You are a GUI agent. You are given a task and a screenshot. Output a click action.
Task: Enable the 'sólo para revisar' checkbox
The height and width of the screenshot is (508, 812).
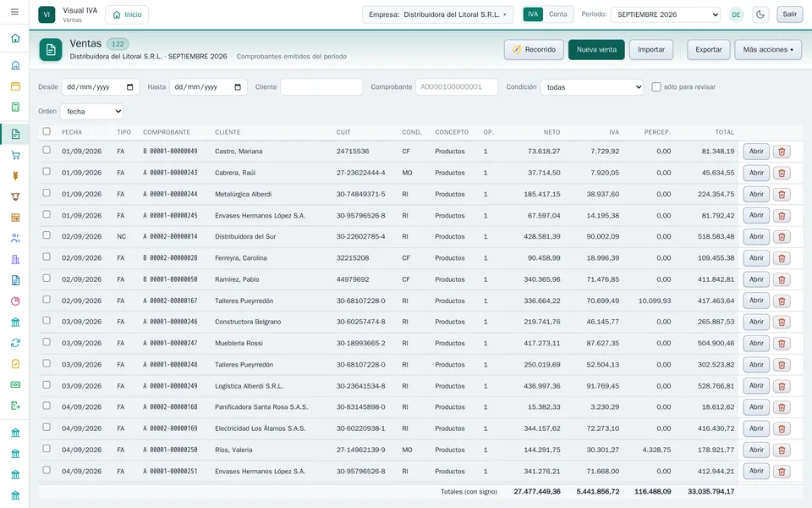coord(656,87)
